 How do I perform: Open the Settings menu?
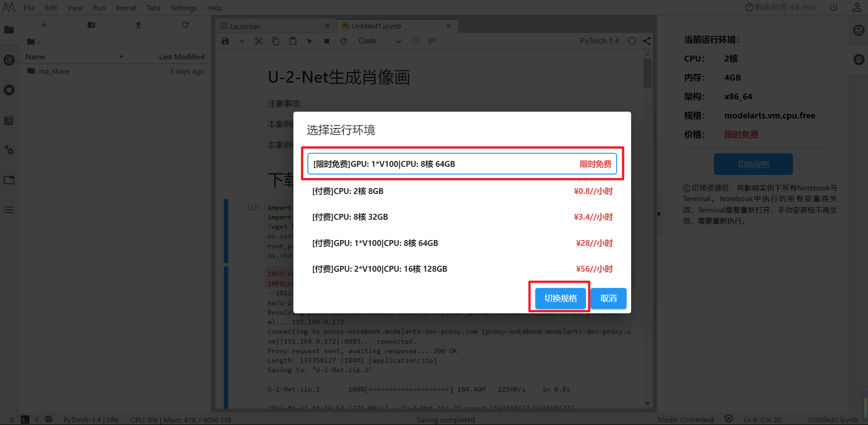pos(184,8)
